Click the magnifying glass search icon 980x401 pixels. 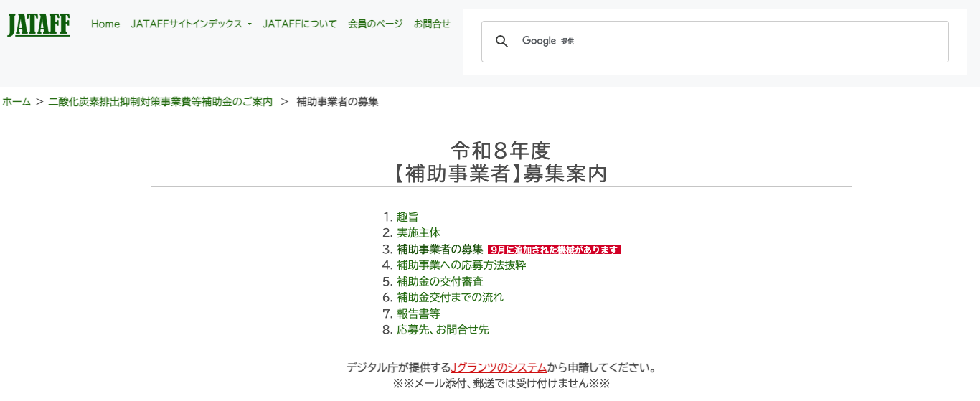pyautogui.click(x=502, y=42)
